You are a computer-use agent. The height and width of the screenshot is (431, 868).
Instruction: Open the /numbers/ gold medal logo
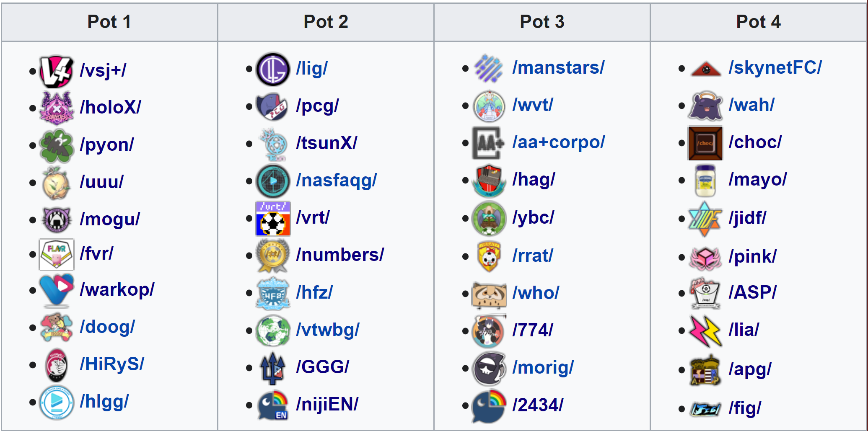point(273,256)
